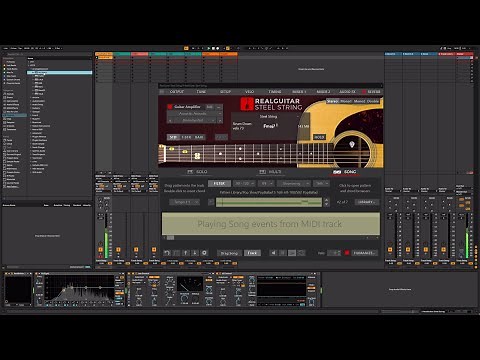Toggle the Guitar Amplifier red power switch

click(170, 107)
